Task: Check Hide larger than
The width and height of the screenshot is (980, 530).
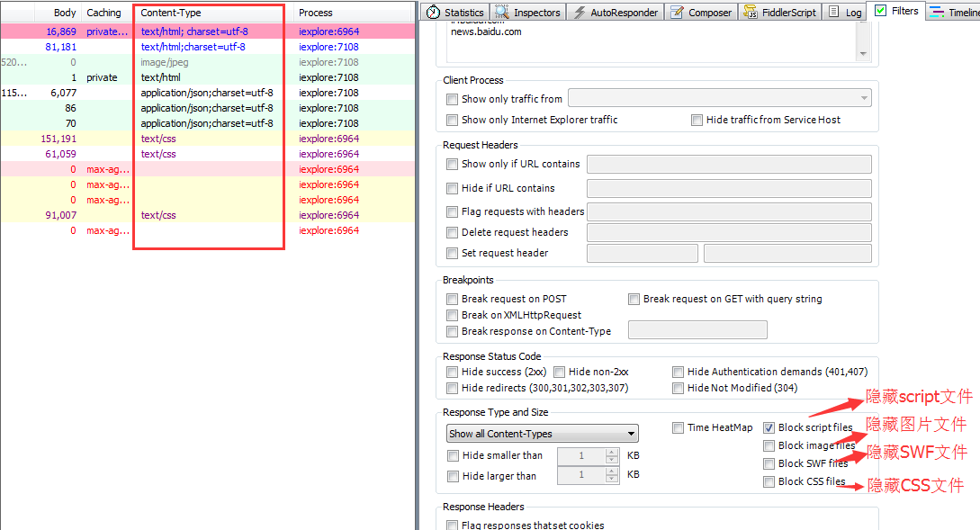Action: pyautogui.click(x=454, y=477)
